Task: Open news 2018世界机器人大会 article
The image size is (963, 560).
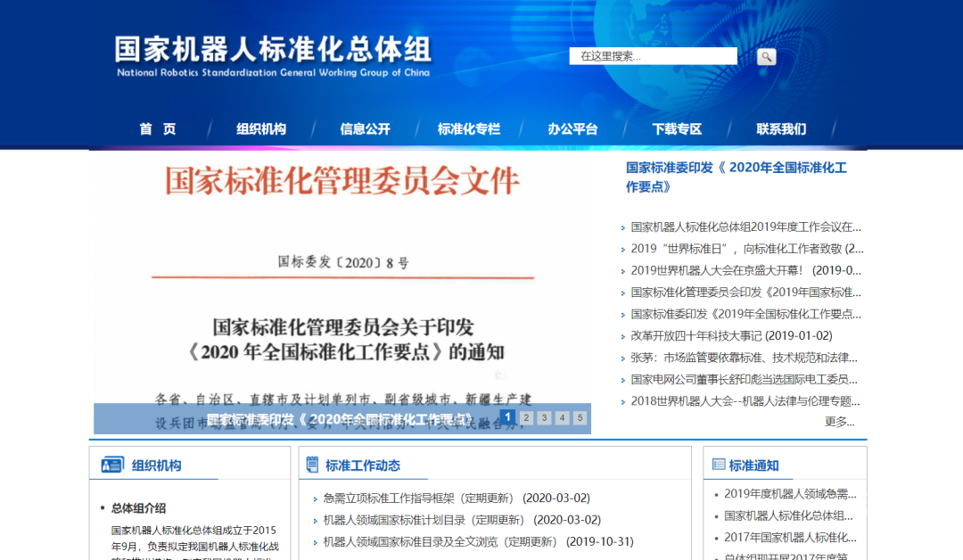Action: [x=745, y=401]
